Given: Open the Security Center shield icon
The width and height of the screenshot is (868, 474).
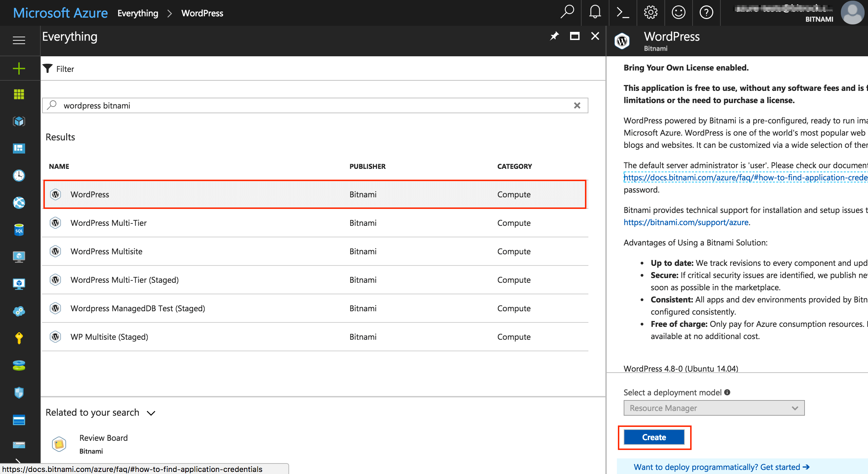Looking at the screenshot, I should point(19,393).
